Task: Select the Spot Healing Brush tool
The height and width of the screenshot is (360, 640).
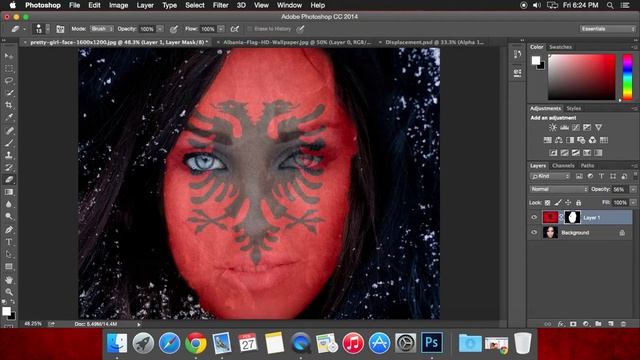Action: 9,131
